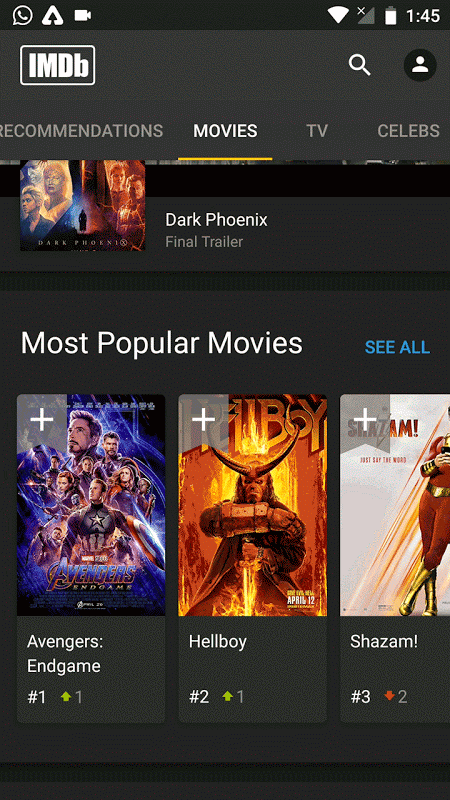Add Avengers: Endgame to watchlist
Screen dimensions: 450x800
coord(42,420)
